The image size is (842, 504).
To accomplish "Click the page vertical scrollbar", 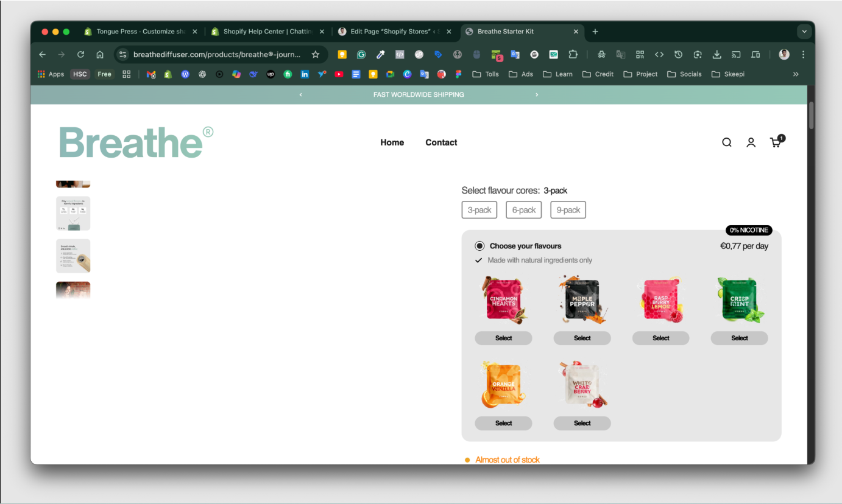I will pyautogui.click(x=811, y=116).
